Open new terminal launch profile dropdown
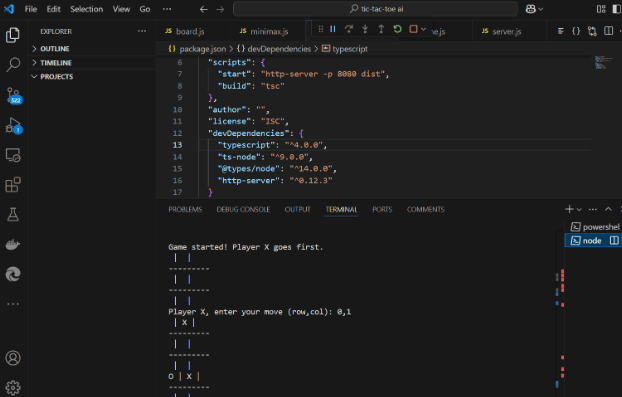 pos(579,209)
